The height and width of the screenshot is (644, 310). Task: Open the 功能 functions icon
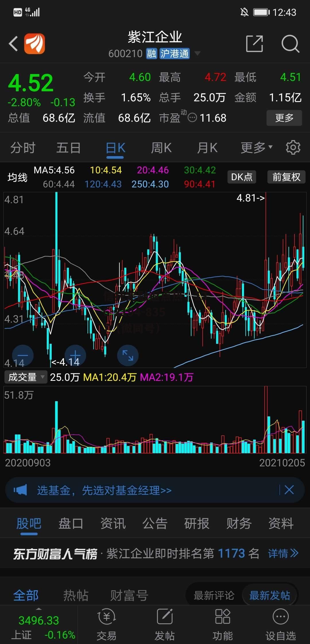223,625
